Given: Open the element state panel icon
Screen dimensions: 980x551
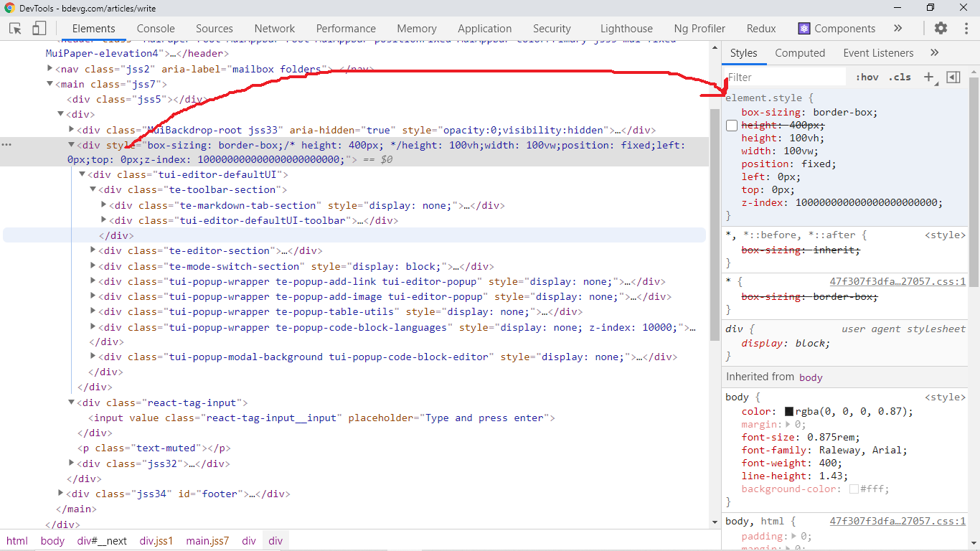Looking at the screenshot, I should click(953, 77).
